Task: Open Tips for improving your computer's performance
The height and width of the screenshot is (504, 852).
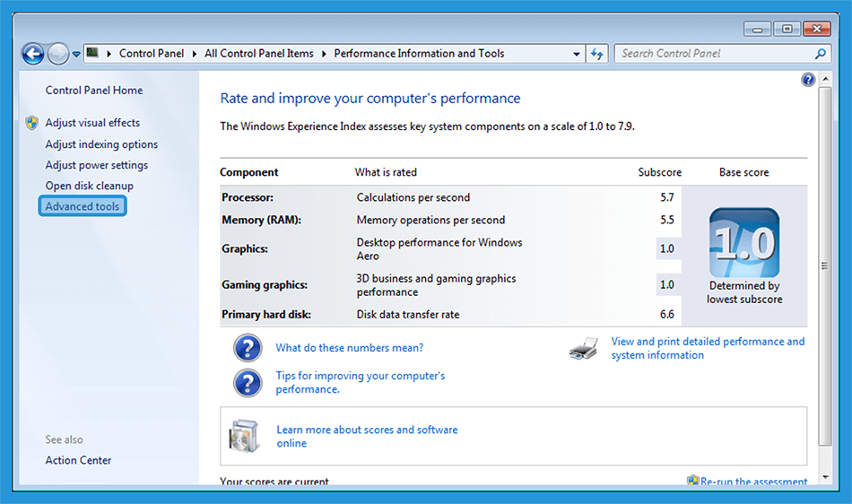Action: pos(361,382)
